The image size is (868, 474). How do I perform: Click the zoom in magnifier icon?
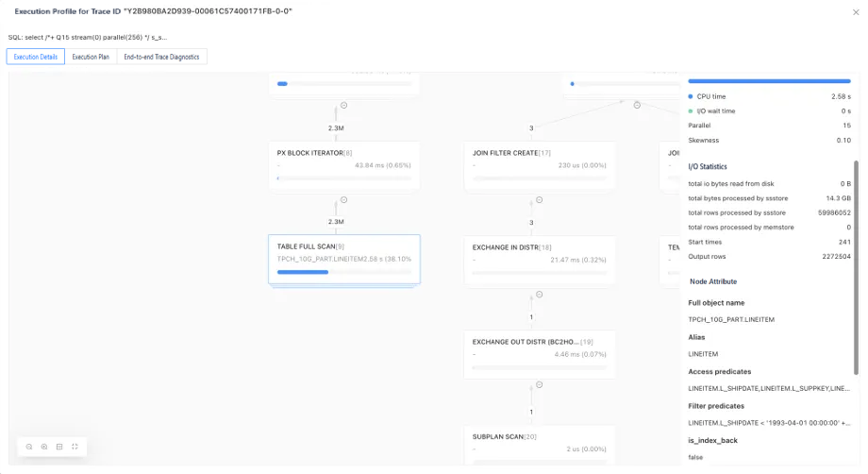(44, 446)
